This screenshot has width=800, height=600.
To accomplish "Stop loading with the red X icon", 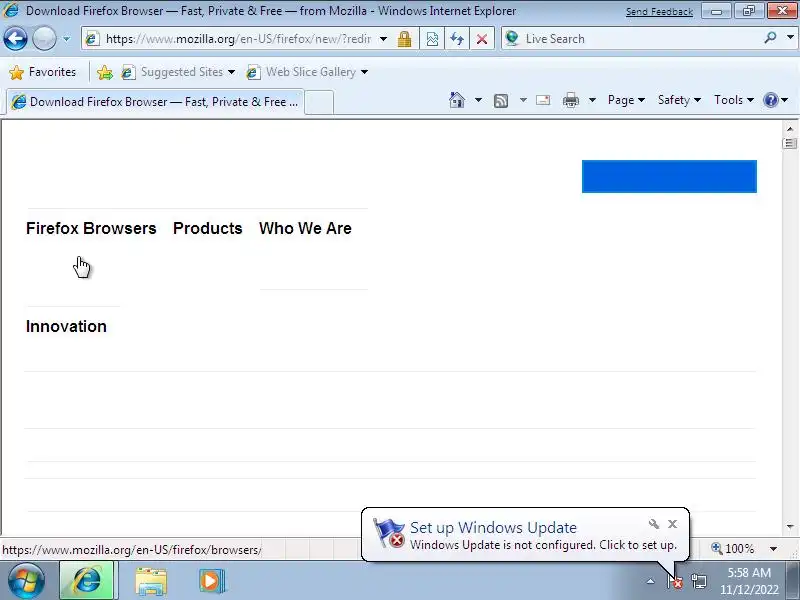I will coord(482,39).
